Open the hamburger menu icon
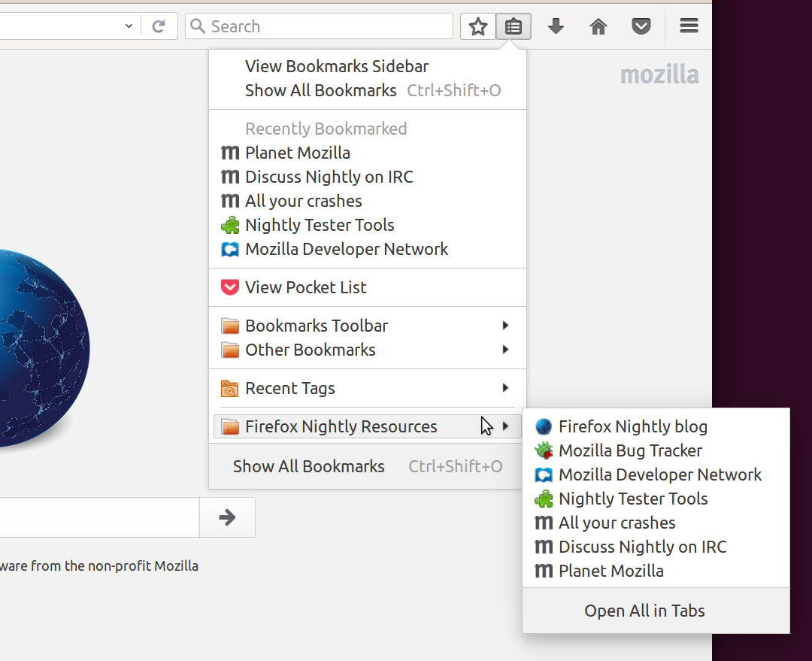 [689, 26]
